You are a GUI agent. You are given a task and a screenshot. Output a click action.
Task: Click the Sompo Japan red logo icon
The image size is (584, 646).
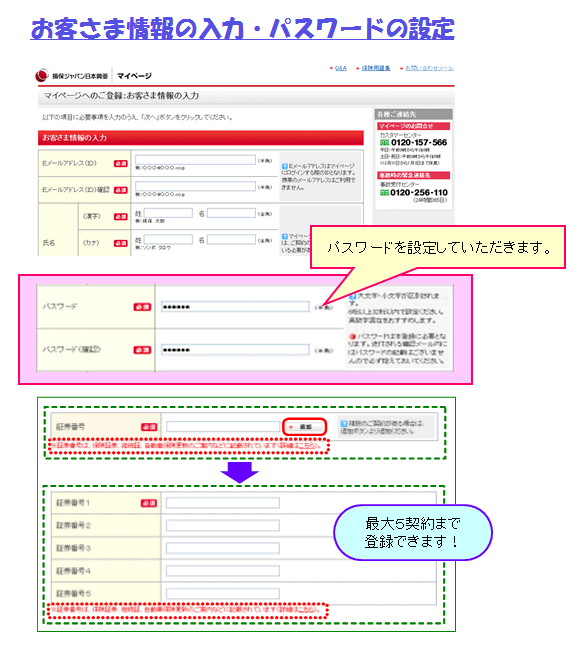point(42,75)
